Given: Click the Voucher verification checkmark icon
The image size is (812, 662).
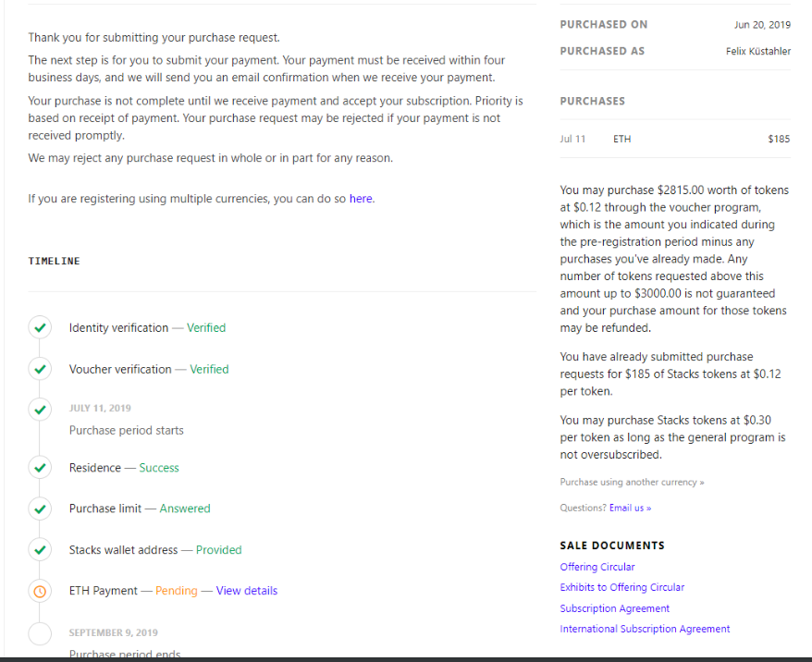Looking at the screenshot, I should [x=40, y=369].
